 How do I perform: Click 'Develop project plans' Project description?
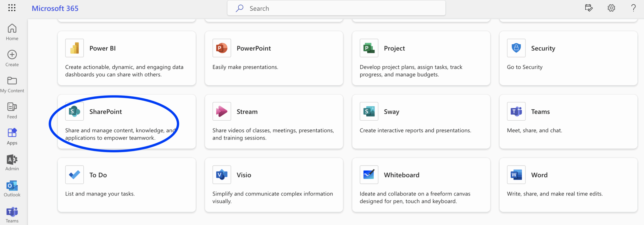tap(411, 71)
